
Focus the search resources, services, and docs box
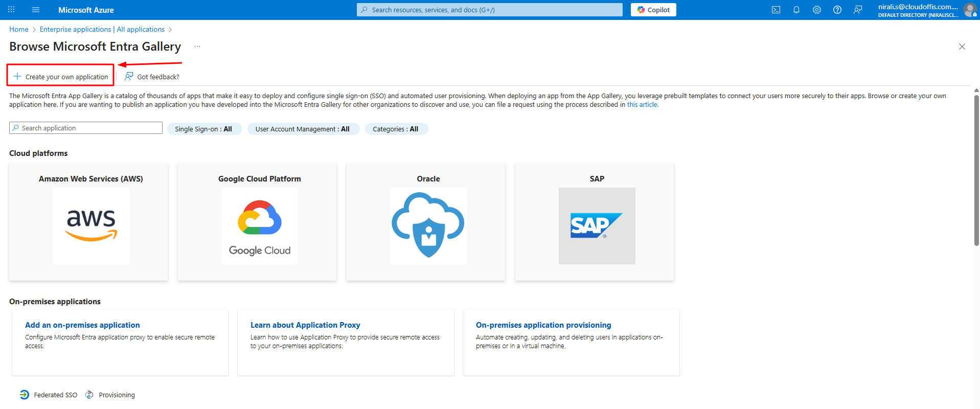[x=490, y=10]
